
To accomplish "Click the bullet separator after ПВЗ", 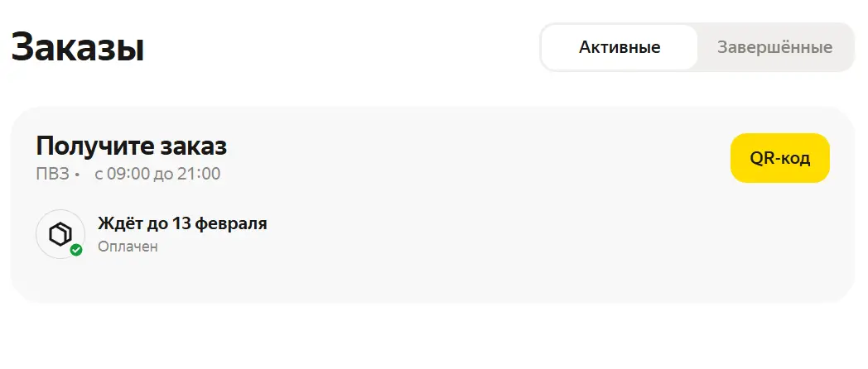I will 78,175.
